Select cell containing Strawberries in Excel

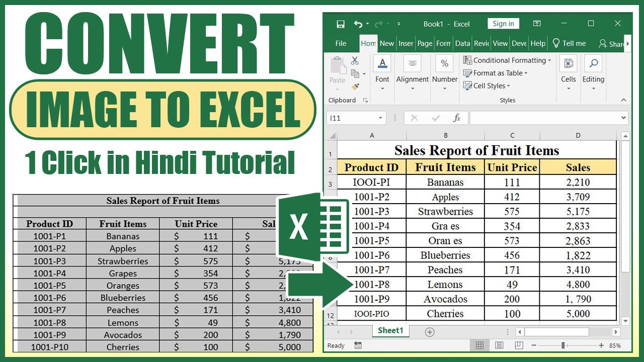coord(446,211)
